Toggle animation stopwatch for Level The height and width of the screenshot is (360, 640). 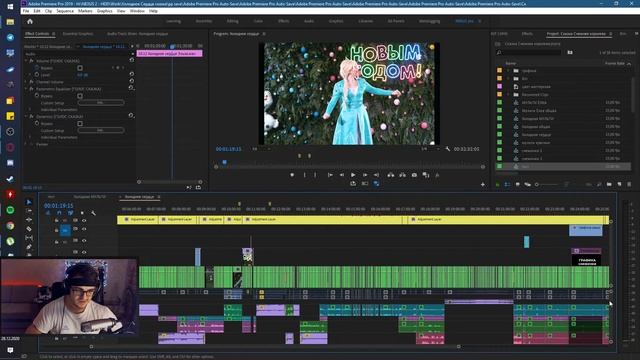pyautogui.click(x=37, y=75)
